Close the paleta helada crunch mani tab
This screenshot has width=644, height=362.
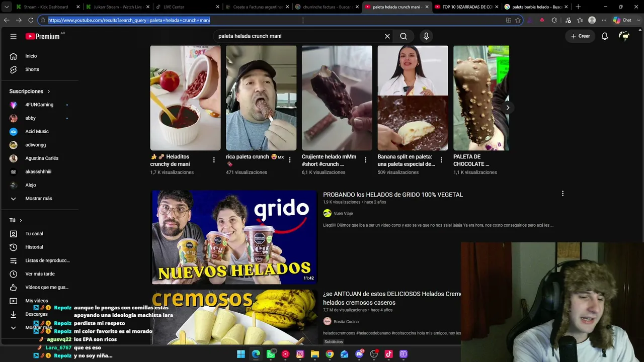coord(427,7)
